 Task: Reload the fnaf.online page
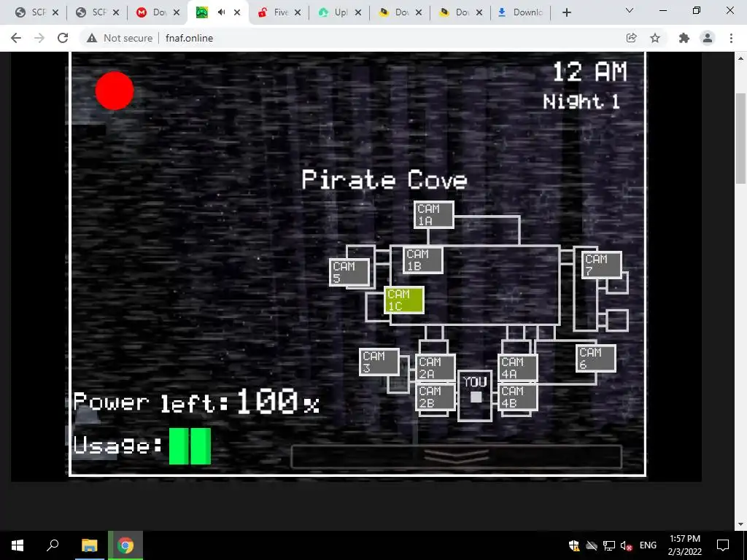pos(63,38)
